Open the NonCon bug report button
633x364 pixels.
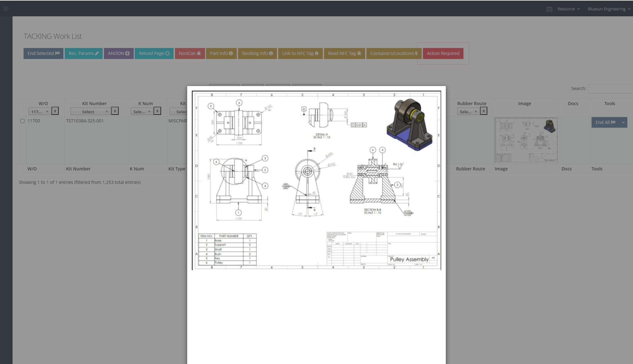(190, 53)
